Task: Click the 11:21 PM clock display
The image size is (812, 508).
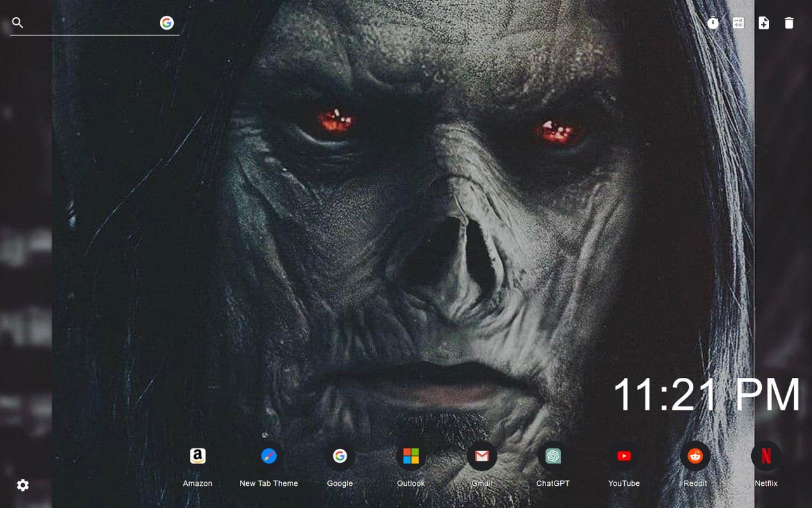Action: 707,395
